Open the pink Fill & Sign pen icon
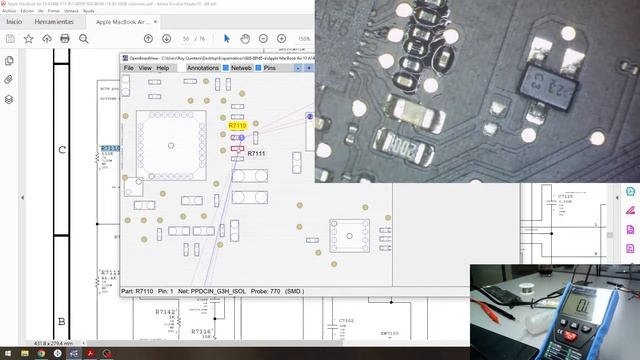Screen dimensions: 640x360 (630, 211)
